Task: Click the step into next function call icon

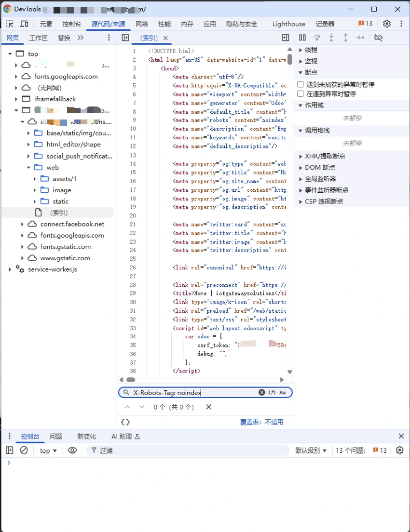Action: [331, 38]
